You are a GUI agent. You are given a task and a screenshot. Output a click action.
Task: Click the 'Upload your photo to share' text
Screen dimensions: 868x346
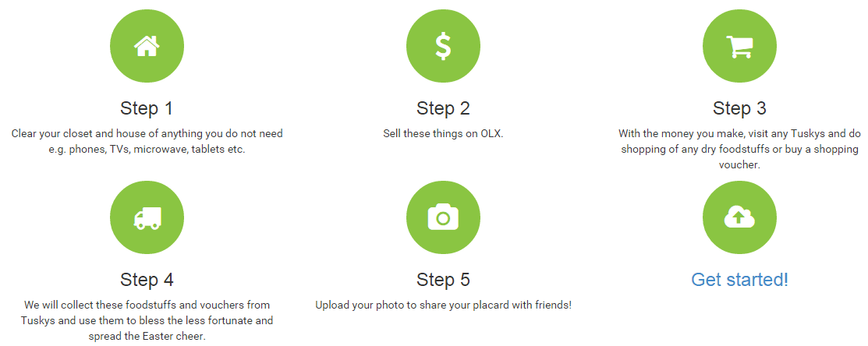tap(443, 305)
